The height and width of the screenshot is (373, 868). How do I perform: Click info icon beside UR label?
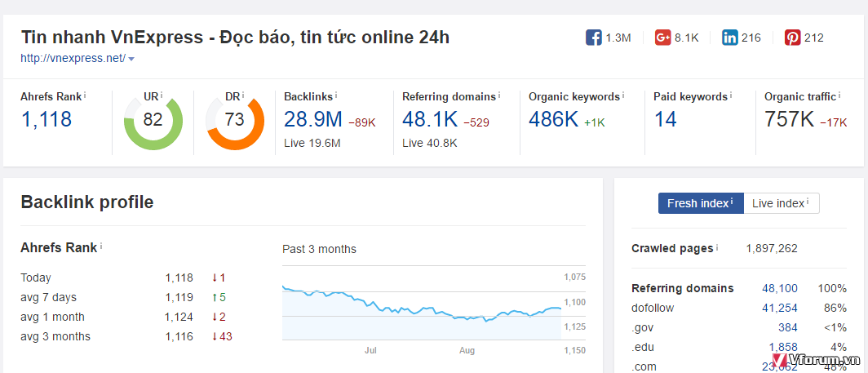(162, 95)
